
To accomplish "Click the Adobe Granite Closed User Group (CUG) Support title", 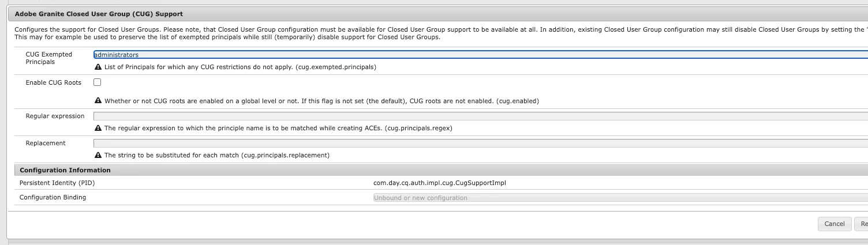I will click(99, 14).
